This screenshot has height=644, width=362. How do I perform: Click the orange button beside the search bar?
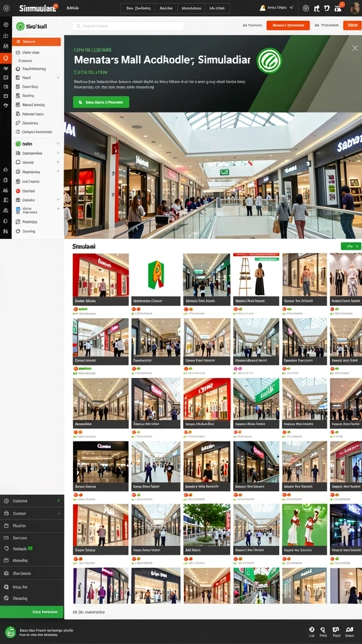288,25
